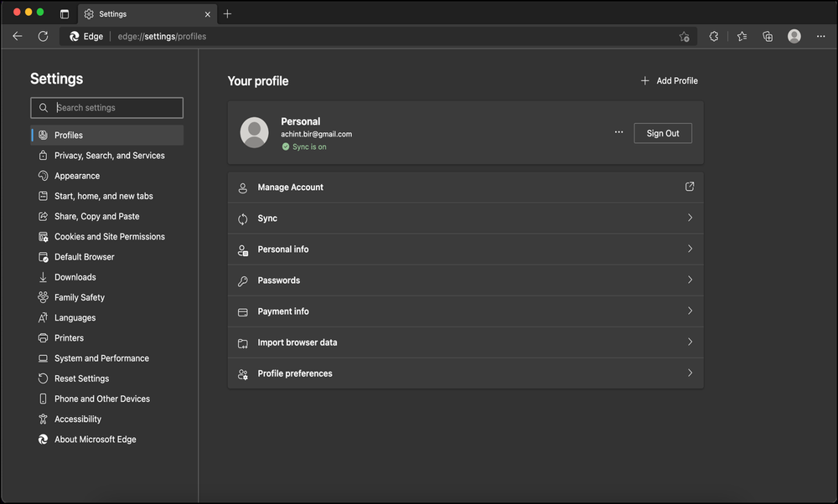
Task: Click the Favorites star in the address bar
Action: 742,36
